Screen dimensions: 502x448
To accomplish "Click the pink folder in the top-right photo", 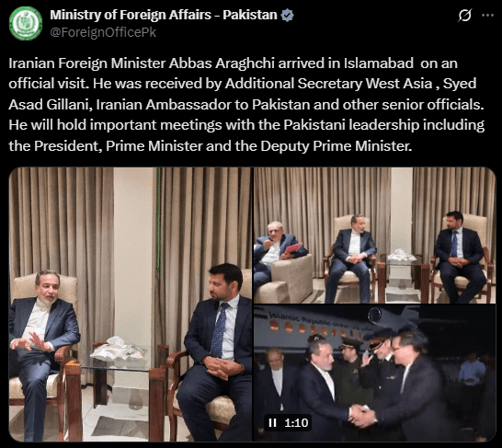I will click(x=293, y=247).
